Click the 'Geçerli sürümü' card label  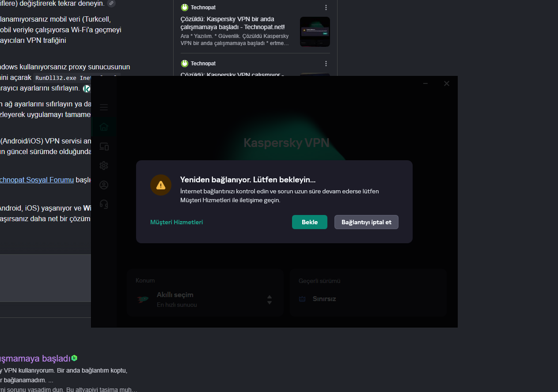[319, 281]
